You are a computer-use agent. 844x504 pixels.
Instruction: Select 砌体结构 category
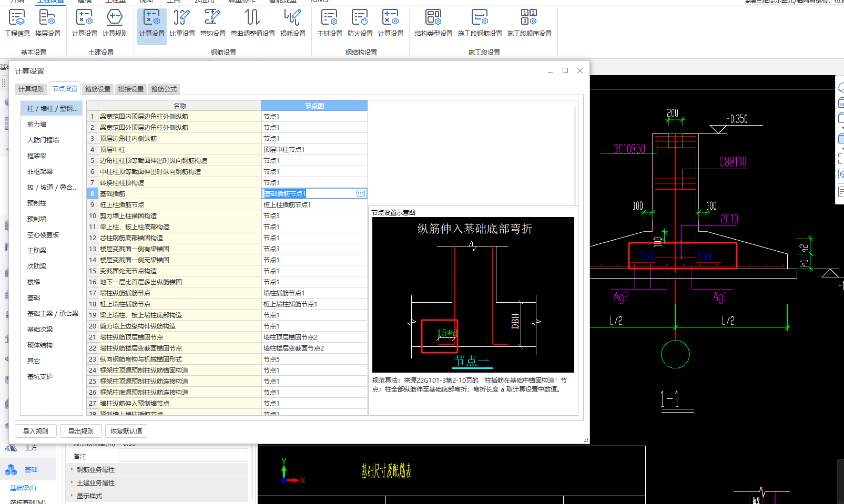pyautogui.click(x=52, y=345)
